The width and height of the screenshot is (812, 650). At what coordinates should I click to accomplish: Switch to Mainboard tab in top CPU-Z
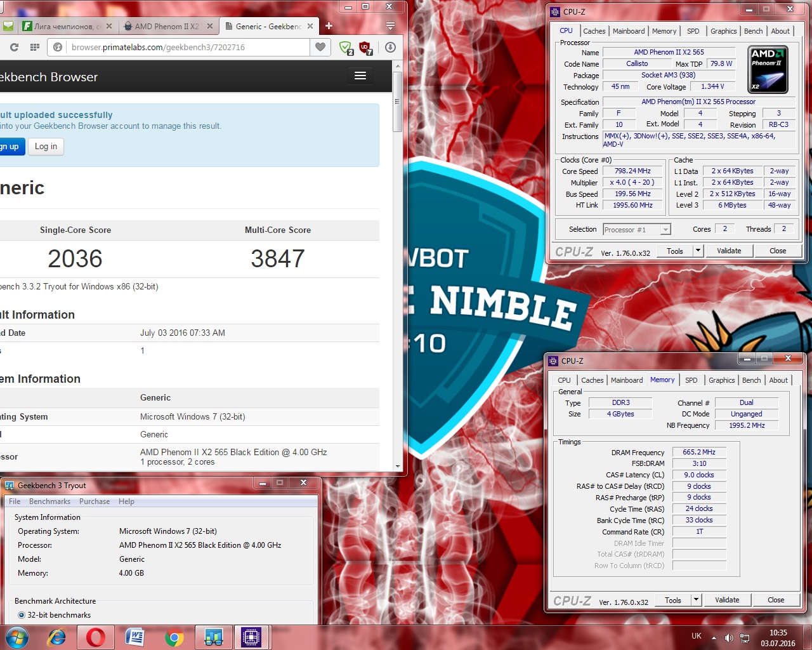629,31
